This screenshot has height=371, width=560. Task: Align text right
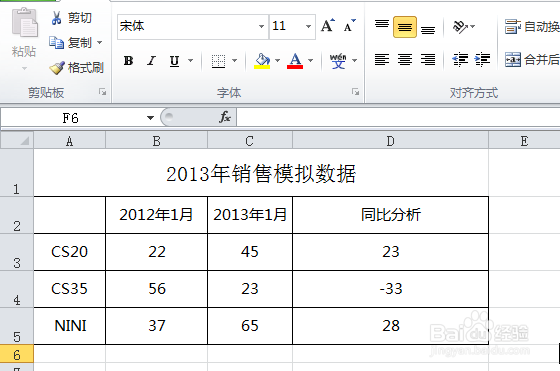coord(428,59)
